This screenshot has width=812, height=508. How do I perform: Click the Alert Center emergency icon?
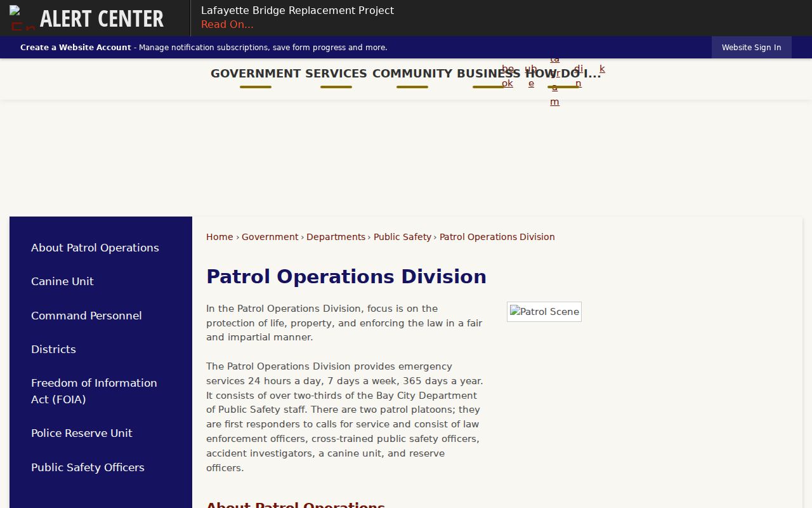[22, 18]
